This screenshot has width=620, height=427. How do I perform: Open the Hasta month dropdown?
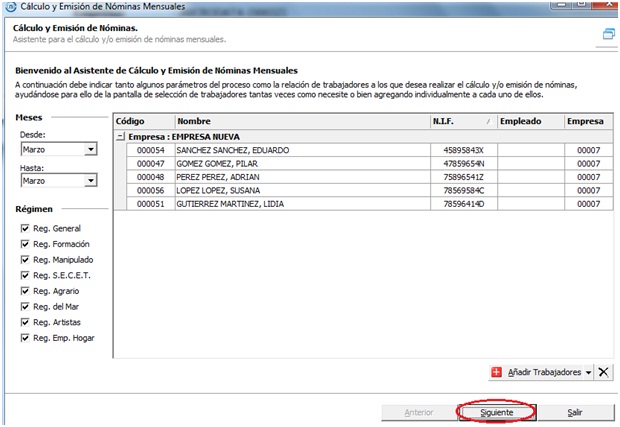point(91,181)
